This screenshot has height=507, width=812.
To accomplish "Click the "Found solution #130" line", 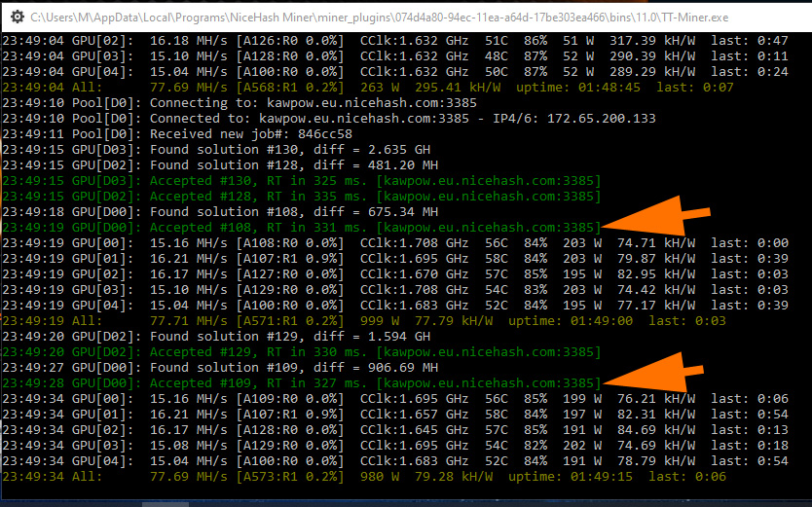I will point(216,150).
